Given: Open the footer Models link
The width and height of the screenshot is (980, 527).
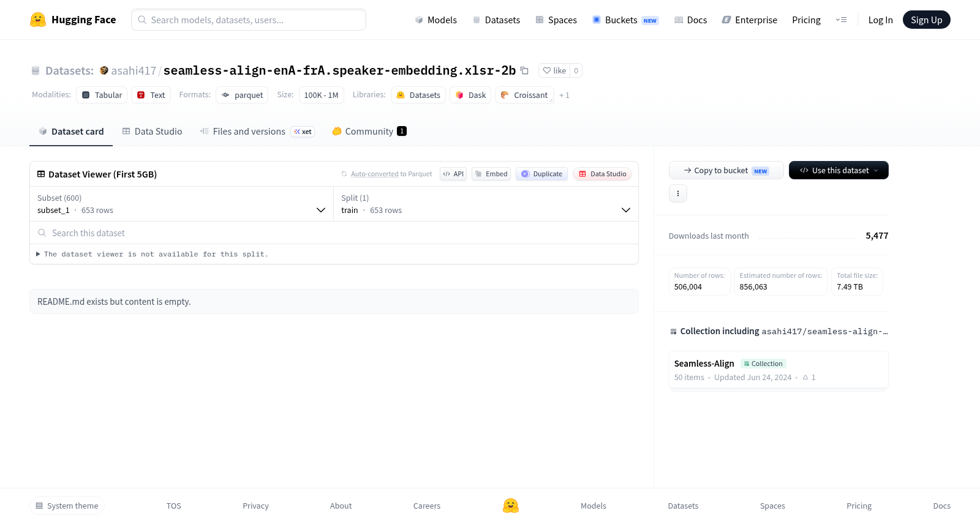Looking at the screenshot, I should click(x=594, y=506).
